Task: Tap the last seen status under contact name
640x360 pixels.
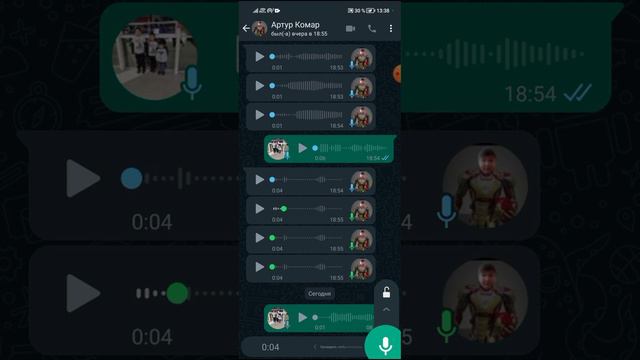Action: tap(299, 34)
